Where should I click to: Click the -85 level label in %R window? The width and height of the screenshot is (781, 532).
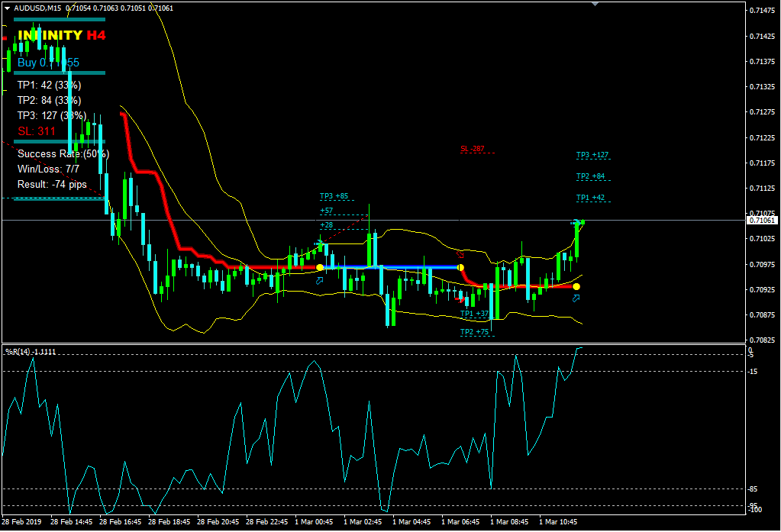pos(753,489)
